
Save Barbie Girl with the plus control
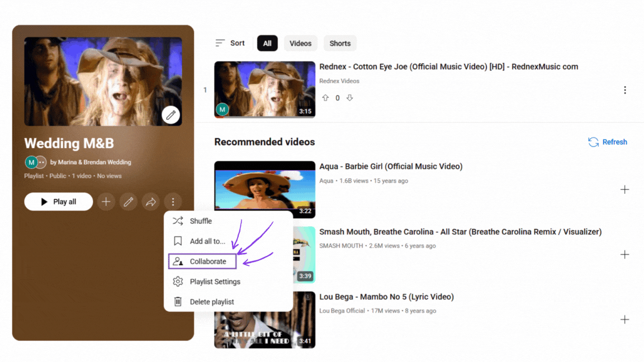click(624, 189)
